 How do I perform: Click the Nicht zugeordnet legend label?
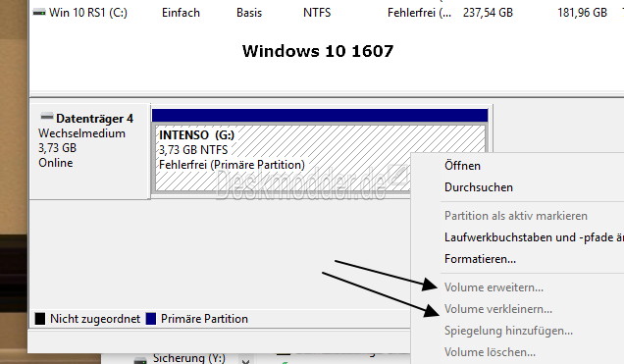[x=95, y=319]
